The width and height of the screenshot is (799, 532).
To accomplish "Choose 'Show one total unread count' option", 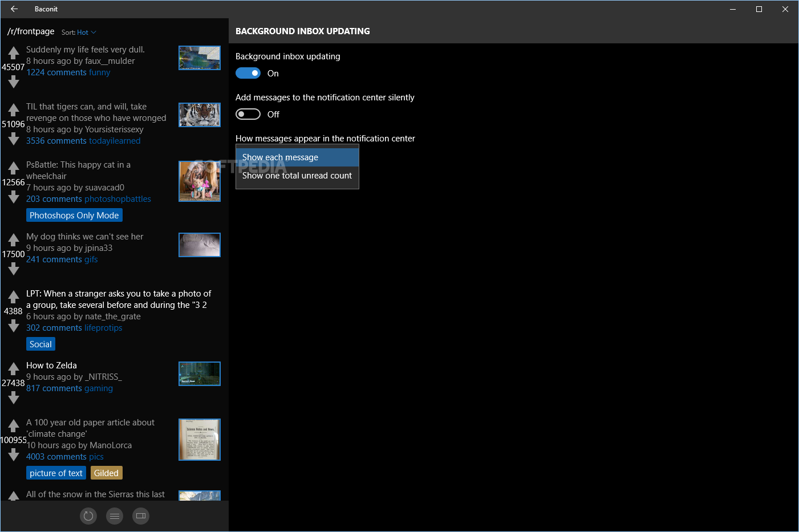I will (297, 176).
